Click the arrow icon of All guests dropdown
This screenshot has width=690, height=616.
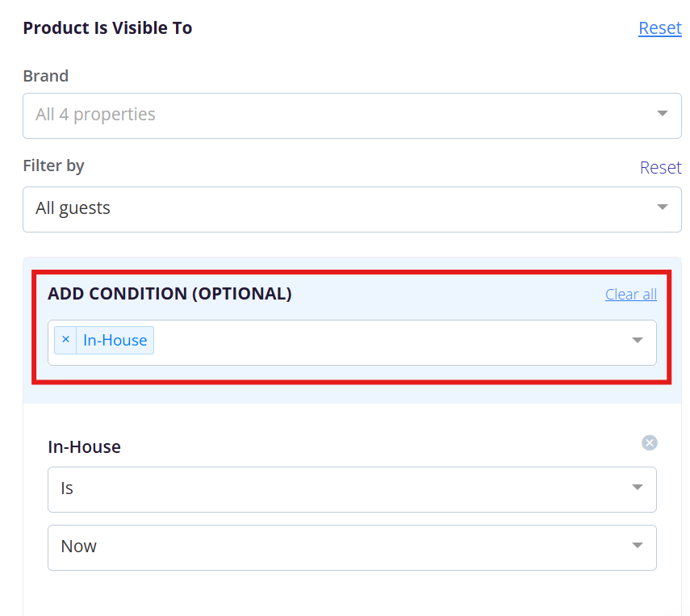click(x=663, y=207)
